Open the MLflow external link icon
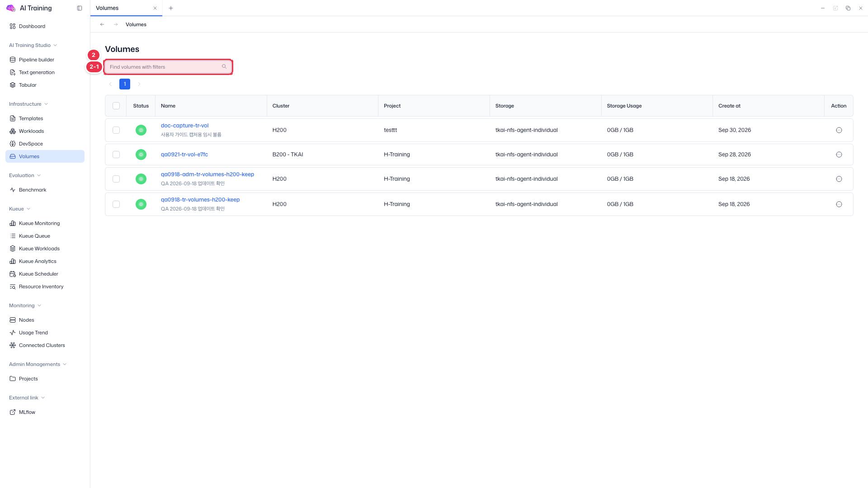Image resolution: width=868 pixels, height=488 pixels. tap(13, 412)
